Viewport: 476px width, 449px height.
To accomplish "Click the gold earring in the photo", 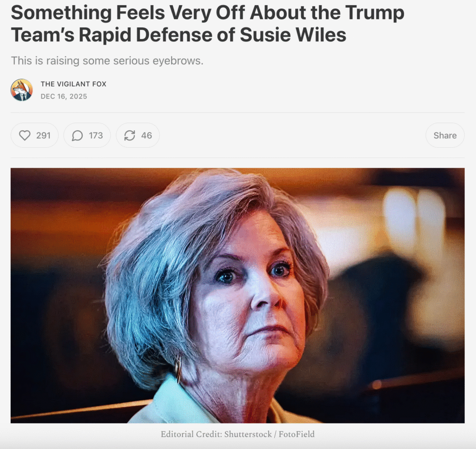I will [x=178, y=369].
